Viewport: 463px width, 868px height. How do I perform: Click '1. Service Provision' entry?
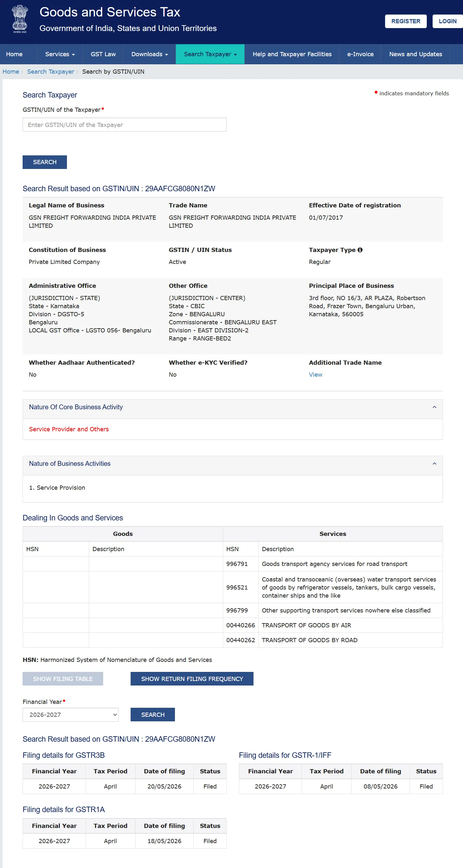57,488
